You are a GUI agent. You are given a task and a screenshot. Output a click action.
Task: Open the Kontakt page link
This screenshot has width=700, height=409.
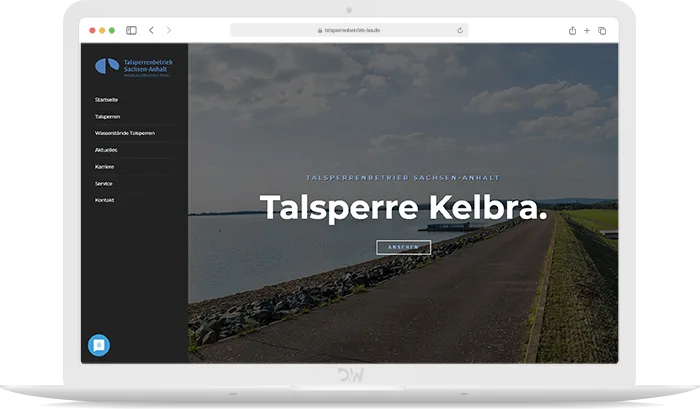[104, 200]
